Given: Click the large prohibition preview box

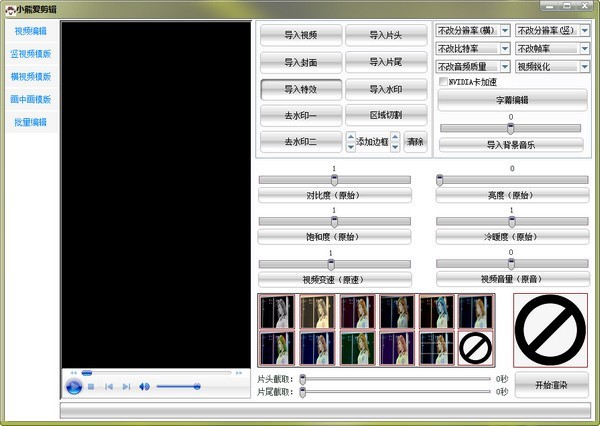Looking at the screenshot, I should tap(550, 330).
